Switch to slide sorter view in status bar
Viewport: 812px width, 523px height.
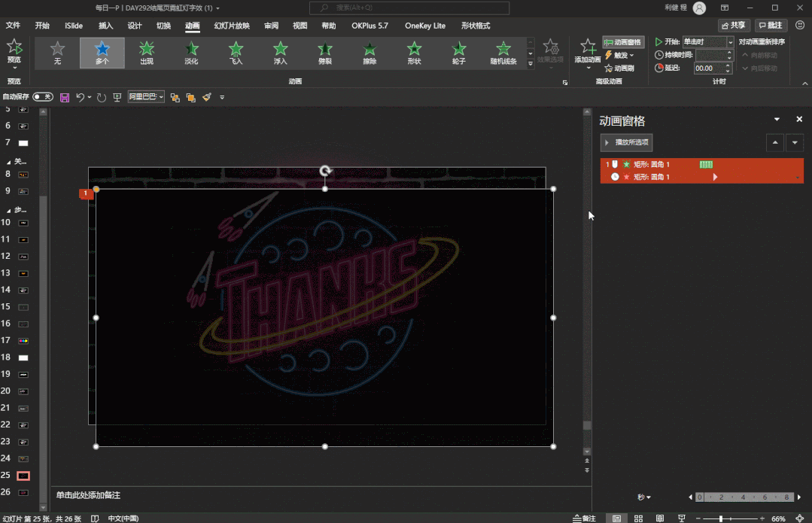click(x=638, y=518)
